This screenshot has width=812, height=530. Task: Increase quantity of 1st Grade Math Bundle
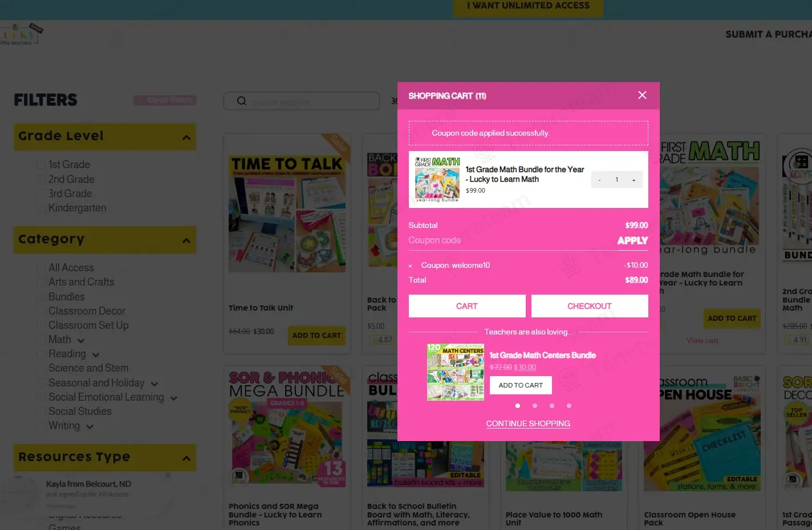(634, 180)
